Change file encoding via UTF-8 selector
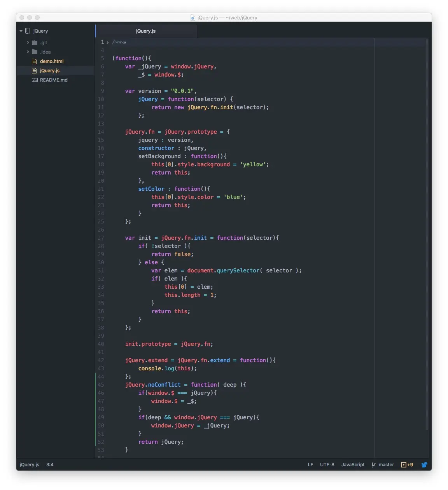The image size is (448, 490). pos(327,465)
